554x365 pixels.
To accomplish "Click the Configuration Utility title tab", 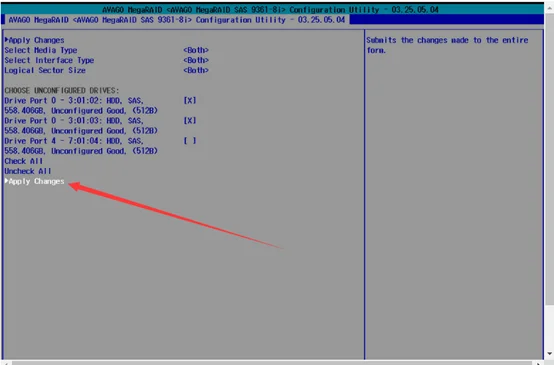I will pyautogui.click(x=177, y=20).
